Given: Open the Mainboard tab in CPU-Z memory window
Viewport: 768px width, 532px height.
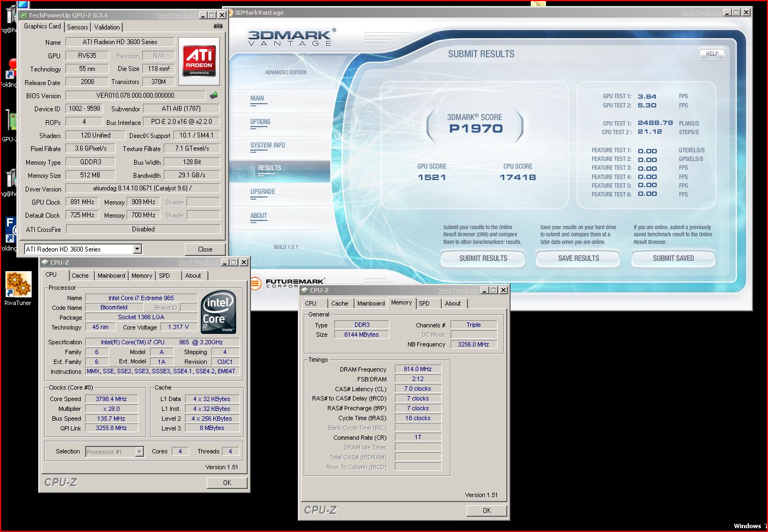Looking at the screenshot, I should 371,304.
